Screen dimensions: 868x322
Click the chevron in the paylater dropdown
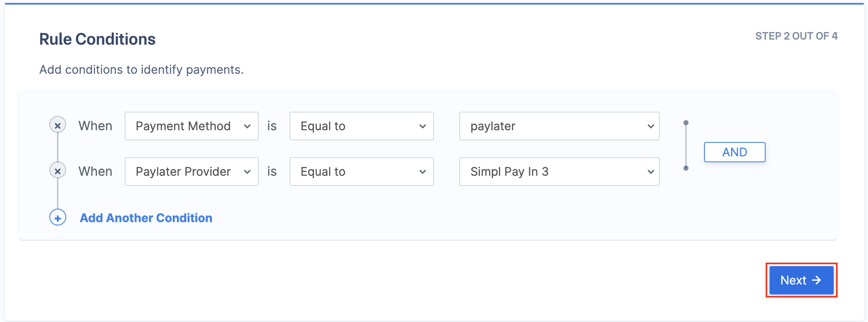coord(651,126)
